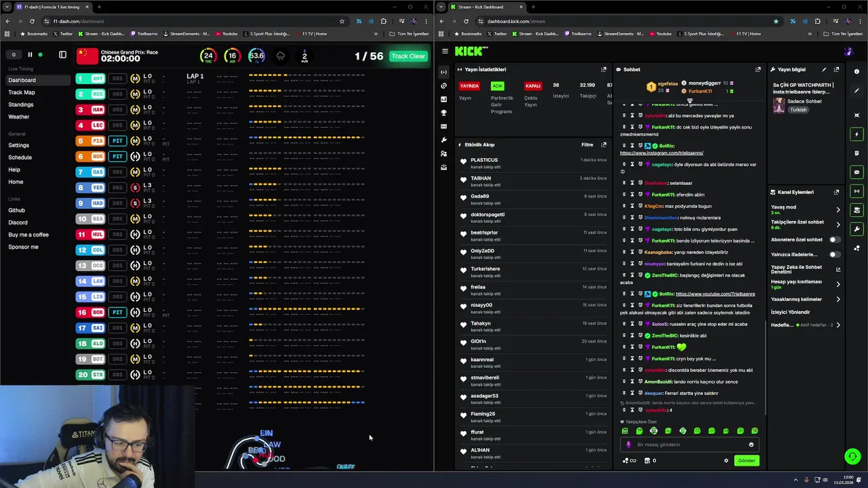Click the info icon in Kick right rail
This screenshot has width=868, height=488.
857,71
